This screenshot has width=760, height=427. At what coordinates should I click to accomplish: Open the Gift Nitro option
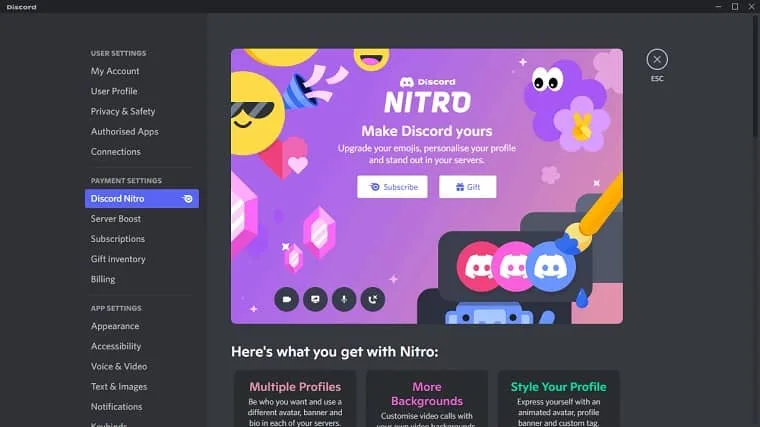tap(467, 187)
